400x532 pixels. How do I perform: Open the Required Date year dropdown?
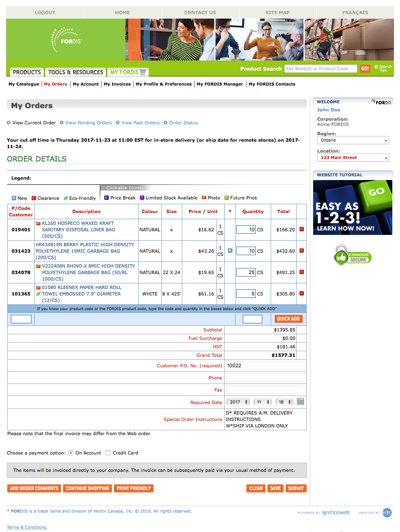point(238,402)
